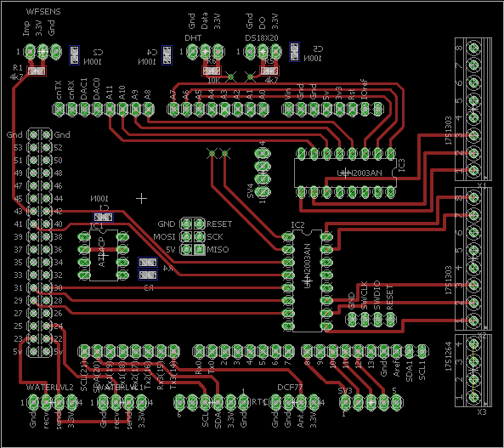The image size is (504, 448).
Task: Select the A0 analog header pad
Action: pyautogui.click(x=263, y=109)
